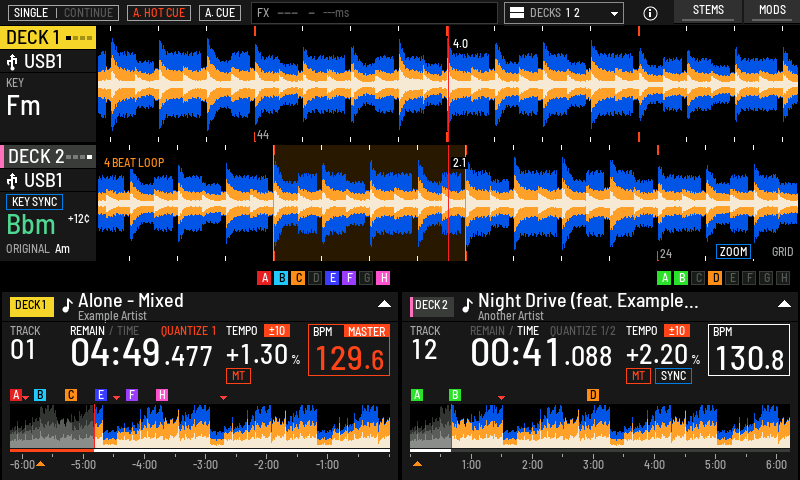Click music note icon beside Alone - Mixed
Screen dimensions: 800x480
pos(67,305)
